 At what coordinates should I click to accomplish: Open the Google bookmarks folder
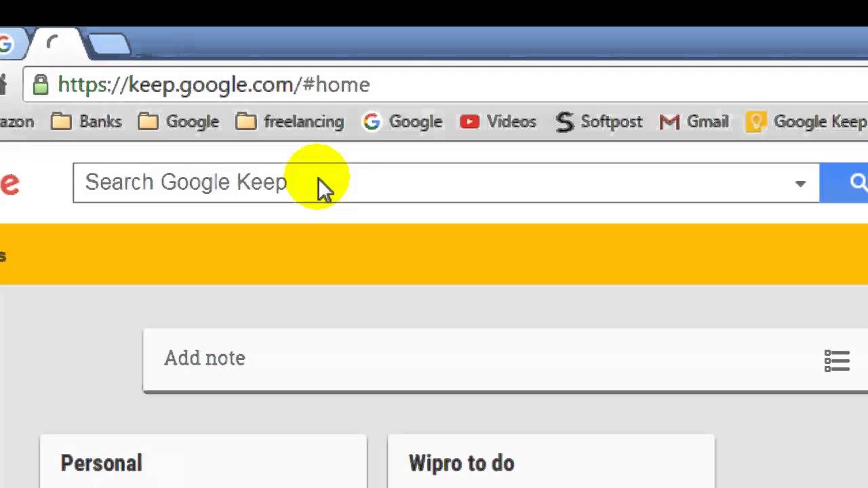click(178, 122)
